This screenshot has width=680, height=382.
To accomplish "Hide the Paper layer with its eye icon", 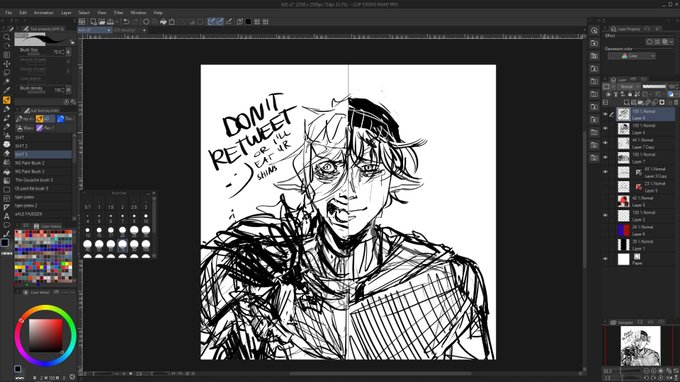I will (x=605, y=259).
